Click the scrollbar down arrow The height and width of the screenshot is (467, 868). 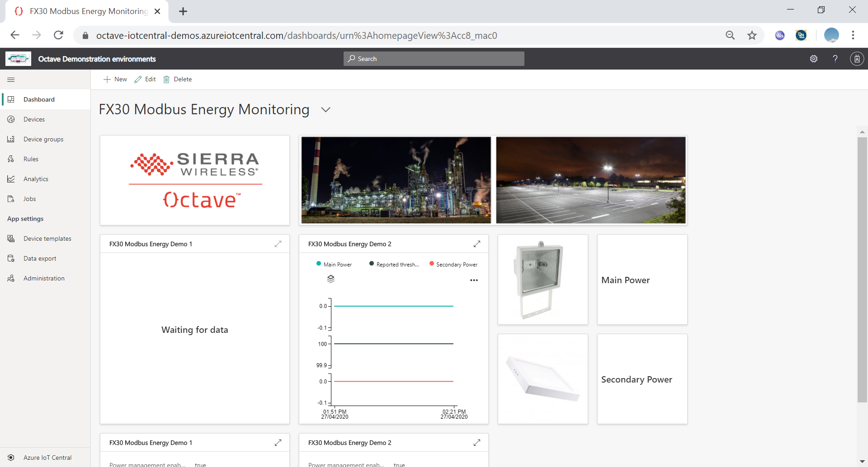pos(862,462)
